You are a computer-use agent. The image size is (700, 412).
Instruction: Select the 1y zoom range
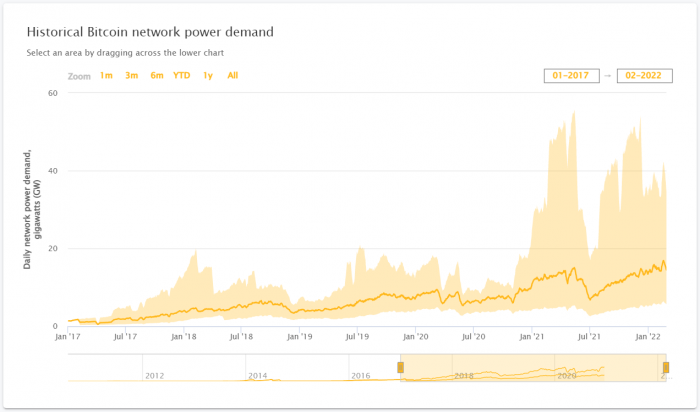click(207, 76)
